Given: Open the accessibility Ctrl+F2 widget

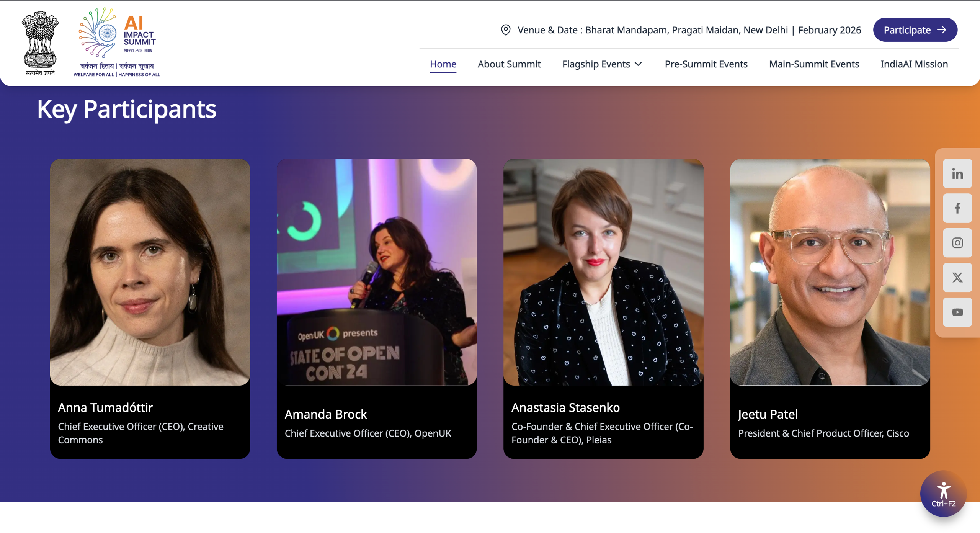Looking at the screenshot, I should coord(943,494).
